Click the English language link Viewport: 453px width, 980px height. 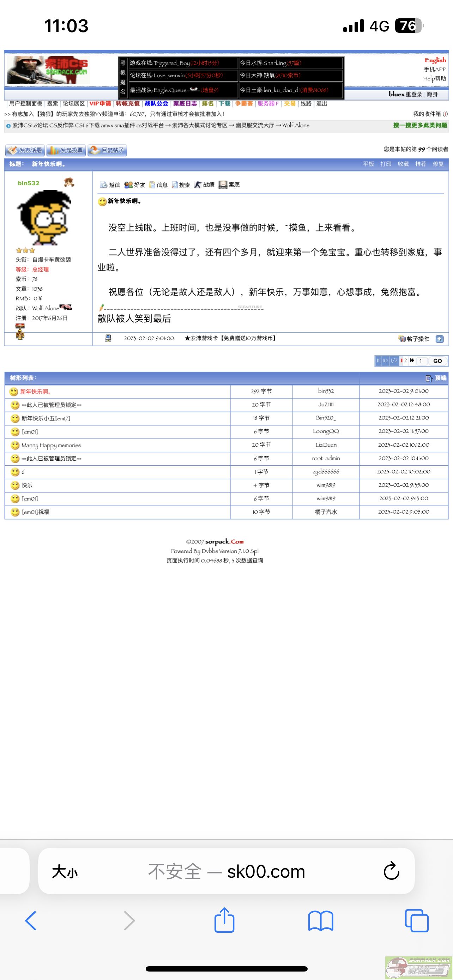tap(435, 60)
